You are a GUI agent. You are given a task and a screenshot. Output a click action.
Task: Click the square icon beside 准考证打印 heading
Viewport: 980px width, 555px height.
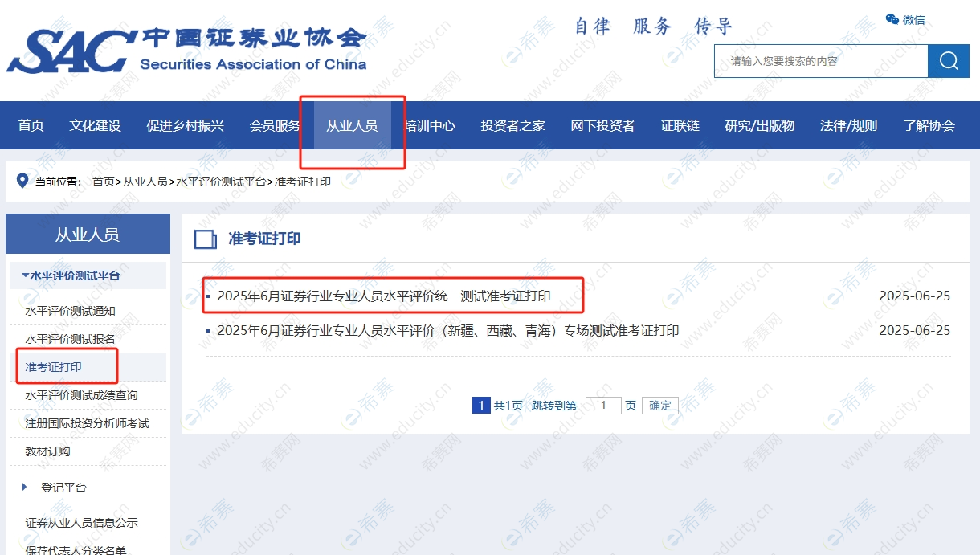(x=206, y=239)
